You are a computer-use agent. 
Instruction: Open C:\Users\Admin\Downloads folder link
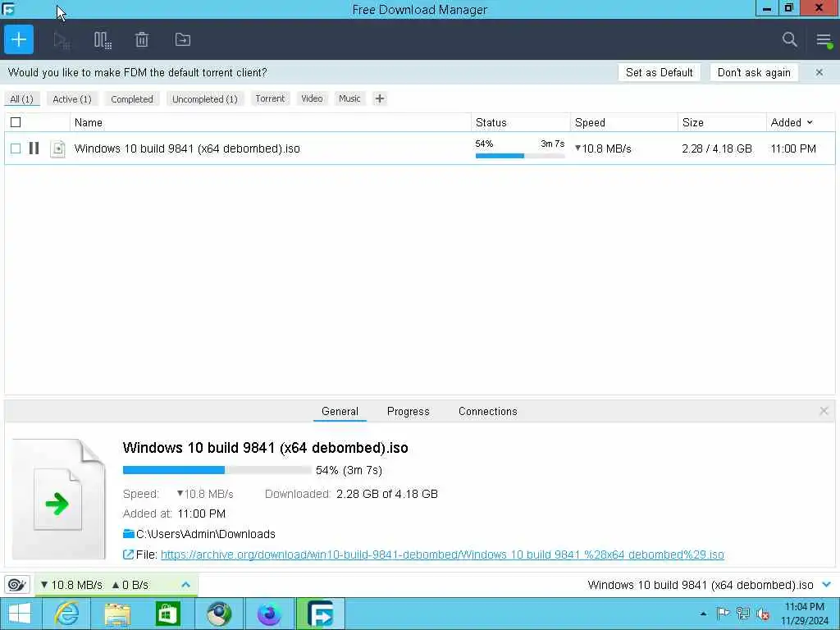[206, 534]
